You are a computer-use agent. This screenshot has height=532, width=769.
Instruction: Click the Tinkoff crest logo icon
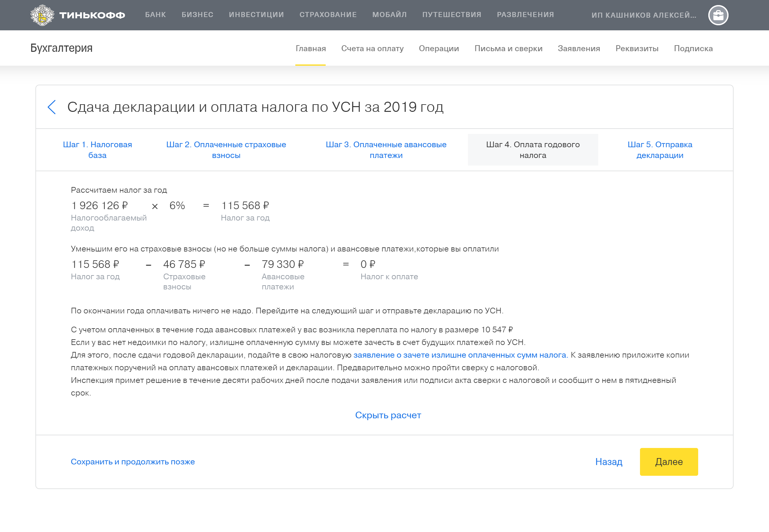coord(42,15)
